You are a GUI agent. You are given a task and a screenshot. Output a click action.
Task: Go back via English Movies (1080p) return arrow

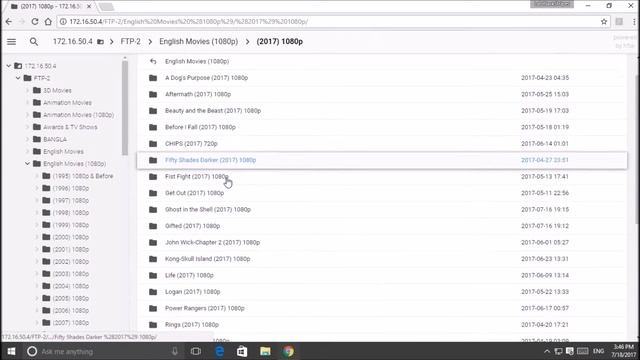click(153, 61)
